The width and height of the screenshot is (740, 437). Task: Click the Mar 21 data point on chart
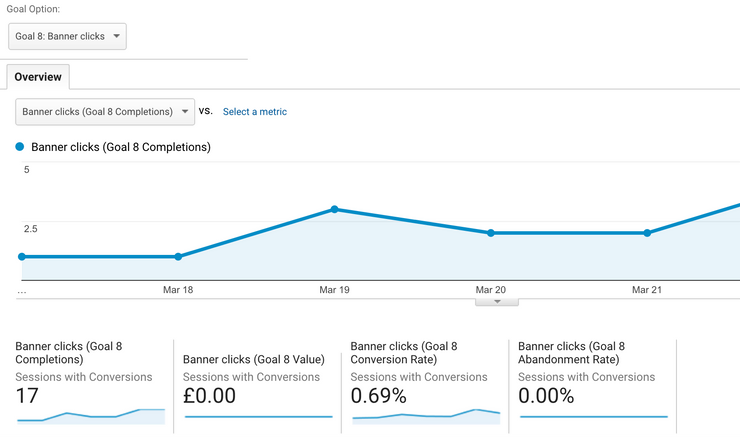647,233
